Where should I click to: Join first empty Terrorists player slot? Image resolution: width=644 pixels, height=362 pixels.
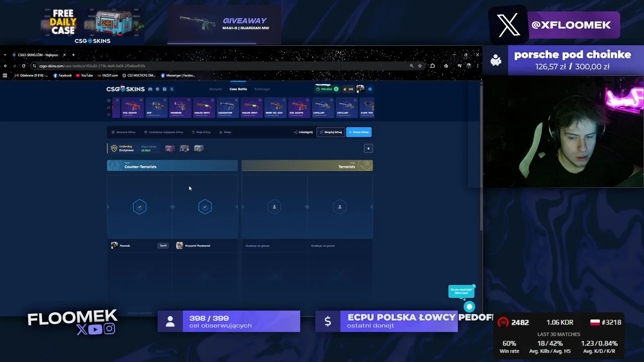[274, 207]
